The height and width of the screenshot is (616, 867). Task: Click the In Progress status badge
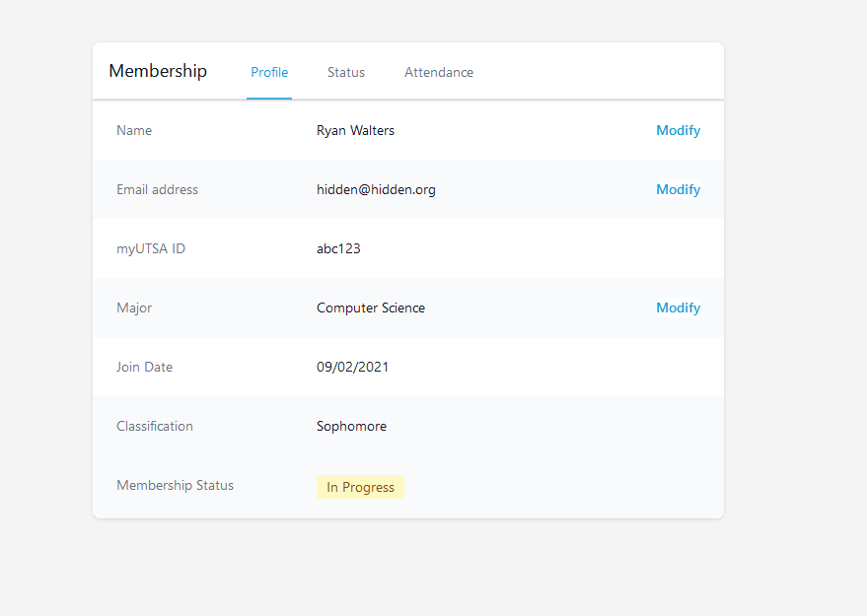coord(360,487)
